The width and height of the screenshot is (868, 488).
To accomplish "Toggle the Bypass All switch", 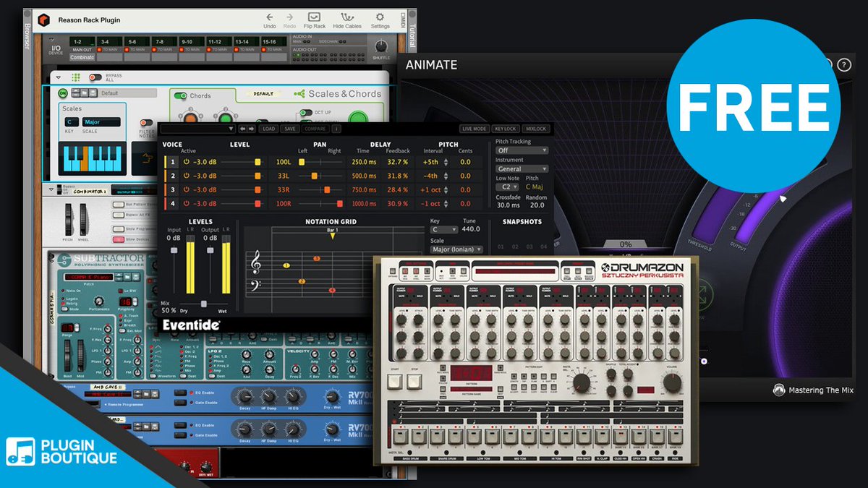I will click(95, 77).
